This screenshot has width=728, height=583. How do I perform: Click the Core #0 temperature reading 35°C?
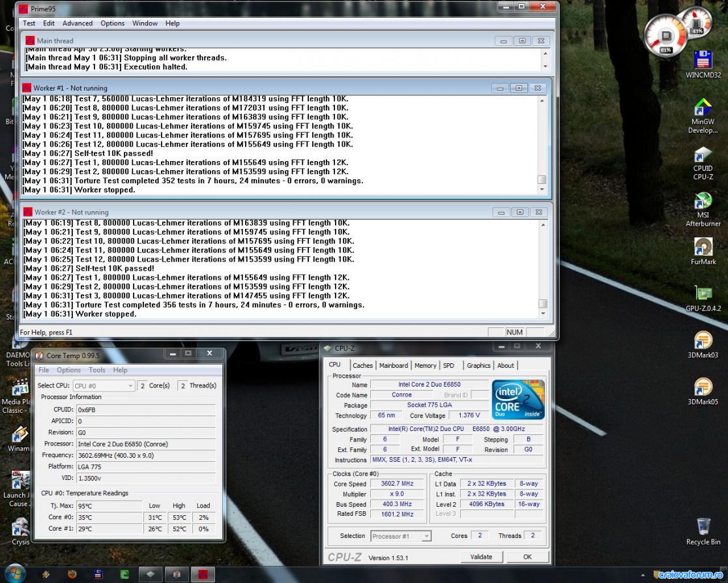109,517
